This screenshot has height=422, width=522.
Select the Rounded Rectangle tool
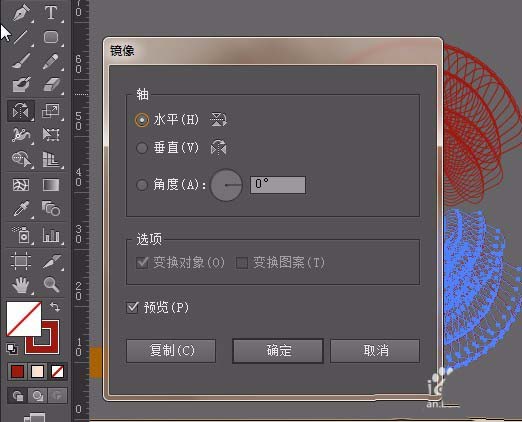tap(51, 37)
